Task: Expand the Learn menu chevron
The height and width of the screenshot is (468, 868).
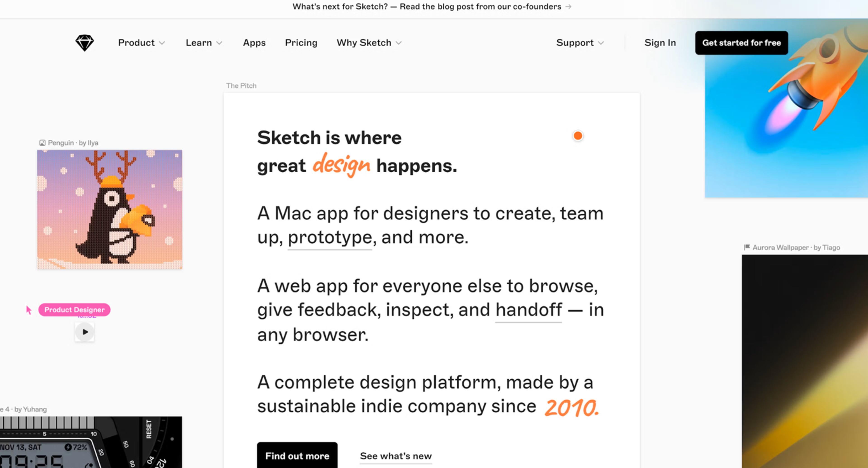Action: tap(219, 43)
